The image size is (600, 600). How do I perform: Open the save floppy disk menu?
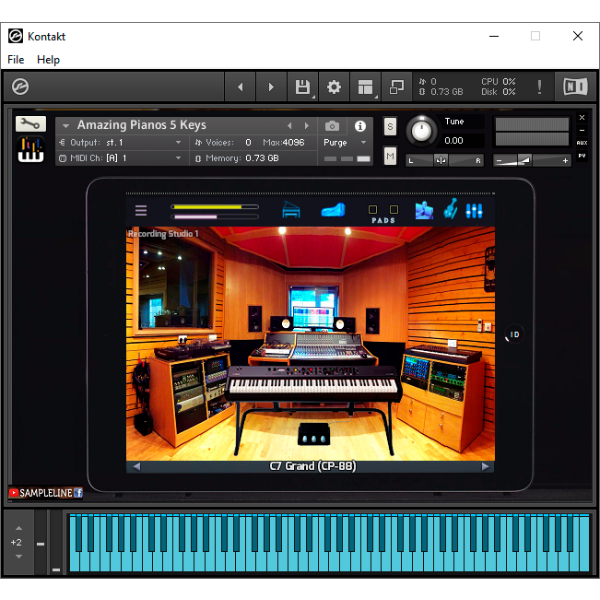[x=303, y=87]
